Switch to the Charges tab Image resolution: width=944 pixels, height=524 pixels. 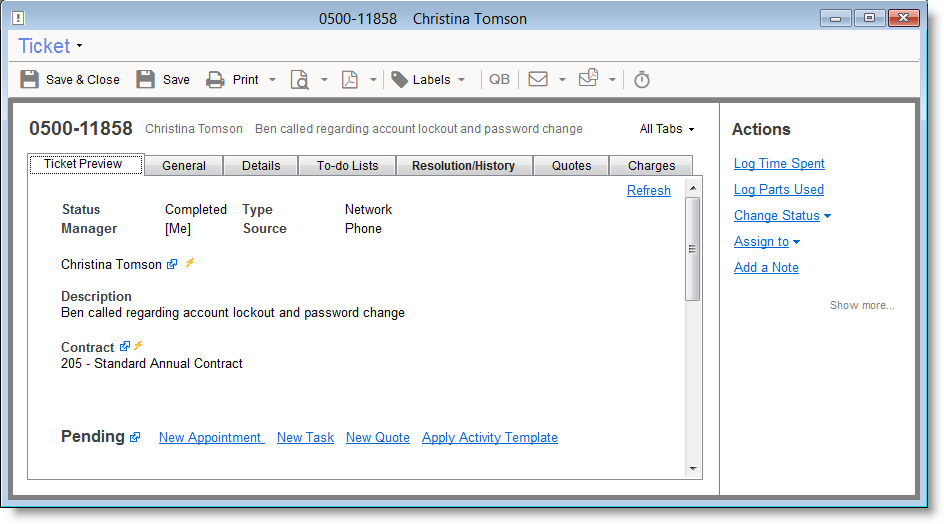click(651, 166)
